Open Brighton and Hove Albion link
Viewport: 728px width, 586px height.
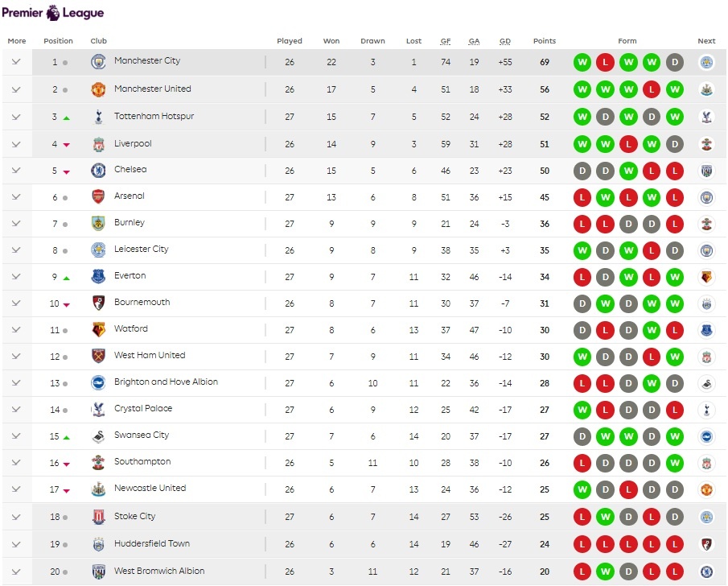coord(166,382)
